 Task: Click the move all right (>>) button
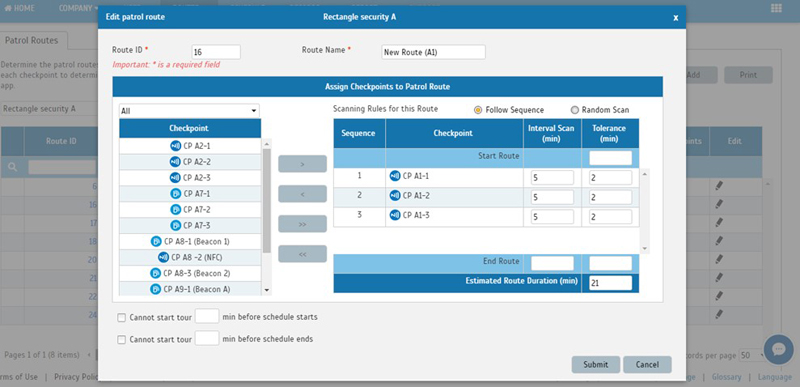point(302,224)
